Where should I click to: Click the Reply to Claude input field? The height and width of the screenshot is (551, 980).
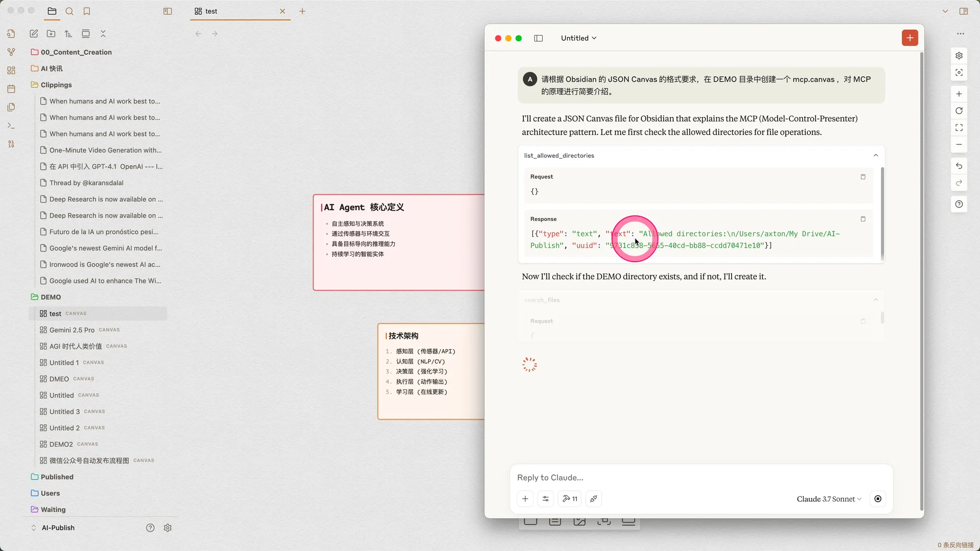click(670, 477)
